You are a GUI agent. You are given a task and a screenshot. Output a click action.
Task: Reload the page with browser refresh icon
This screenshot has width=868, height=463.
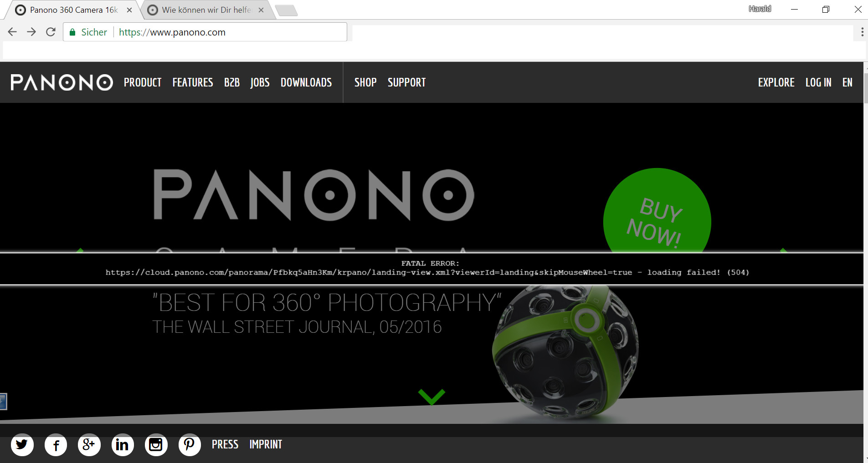click(51, 32)
